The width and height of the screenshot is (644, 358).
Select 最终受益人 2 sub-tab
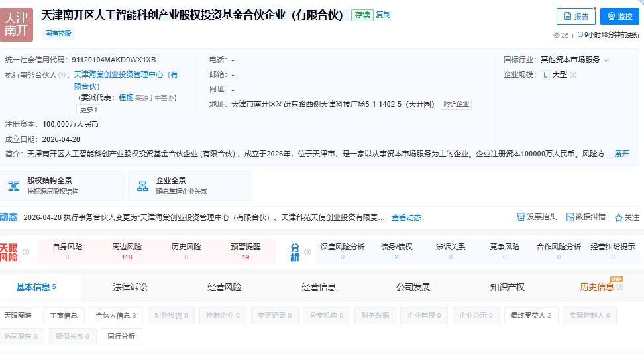pyautogui.click(x=531, y=316)
